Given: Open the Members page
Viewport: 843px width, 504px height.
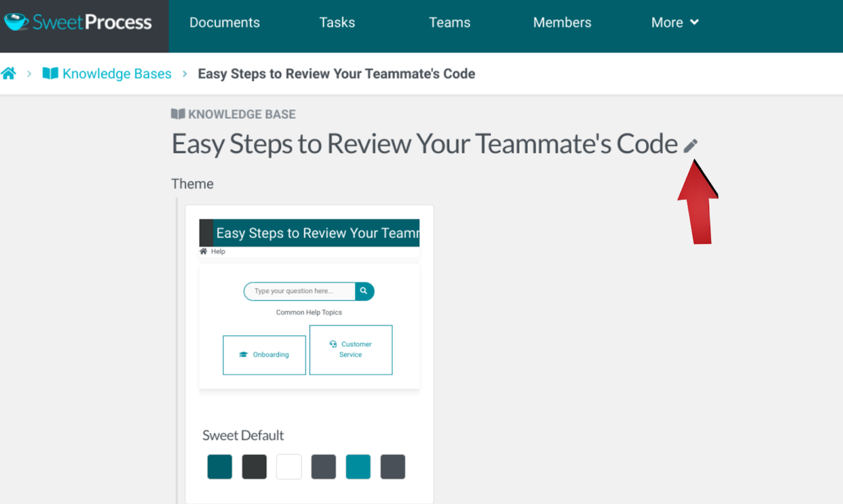Looking at the screenshot, I should tap(562, 23).
